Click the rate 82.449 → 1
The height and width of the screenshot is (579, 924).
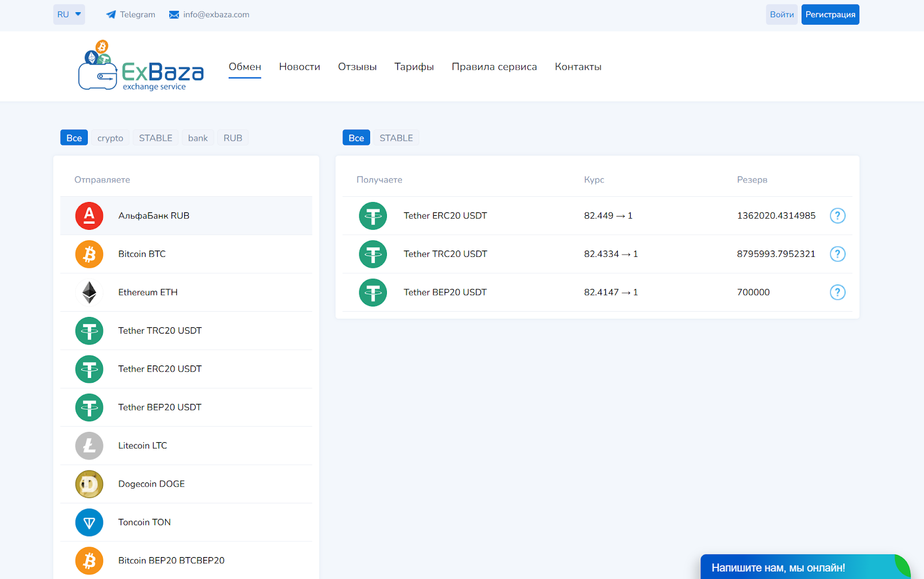[608, 216]
